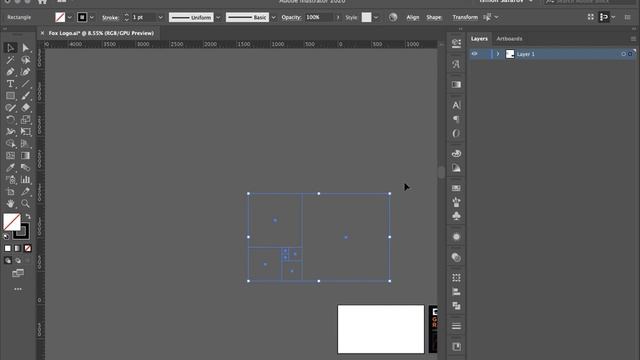Close the Fox Logo.ai document tab
Viewport: 640px width, 360px height.
click(42, 33)
